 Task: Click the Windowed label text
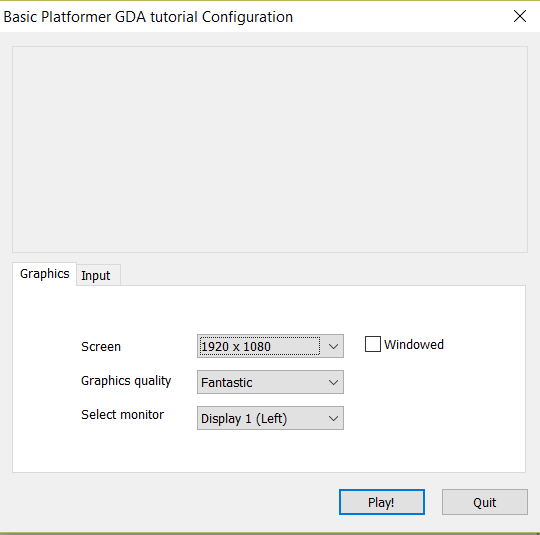[414, 344]
